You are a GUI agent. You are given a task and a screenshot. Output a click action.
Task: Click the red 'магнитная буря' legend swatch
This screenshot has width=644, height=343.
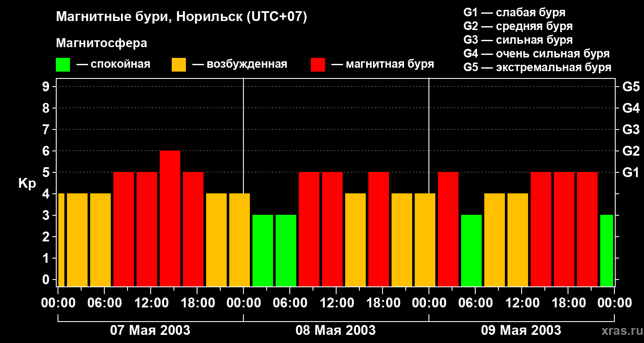pyautogui.click(x=318, y=65)
